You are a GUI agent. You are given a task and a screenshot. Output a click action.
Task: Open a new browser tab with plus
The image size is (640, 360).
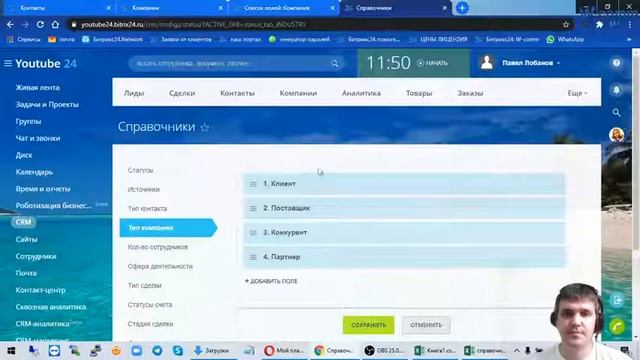(x=462, y=8)
